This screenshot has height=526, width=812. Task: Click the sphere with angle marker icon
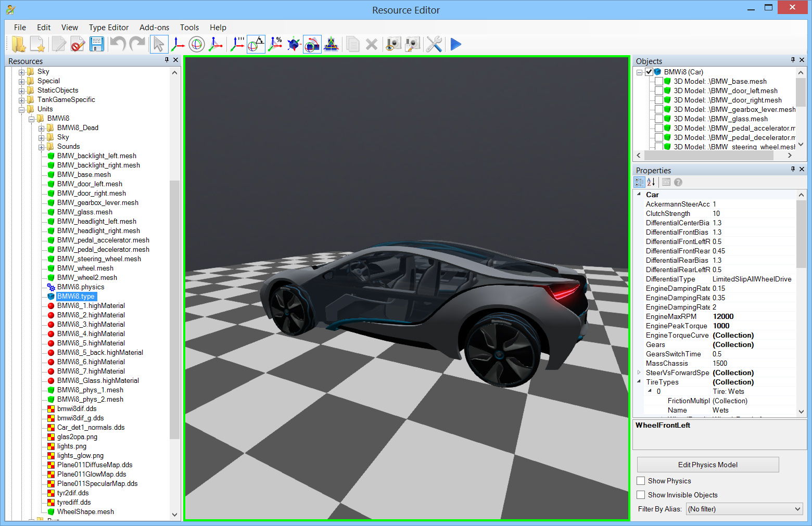pyautogui.click(x=256, y=44)
